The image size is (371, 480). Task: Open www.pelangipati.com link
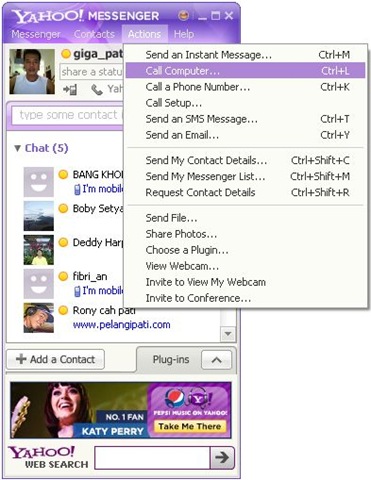coord(121,325)
